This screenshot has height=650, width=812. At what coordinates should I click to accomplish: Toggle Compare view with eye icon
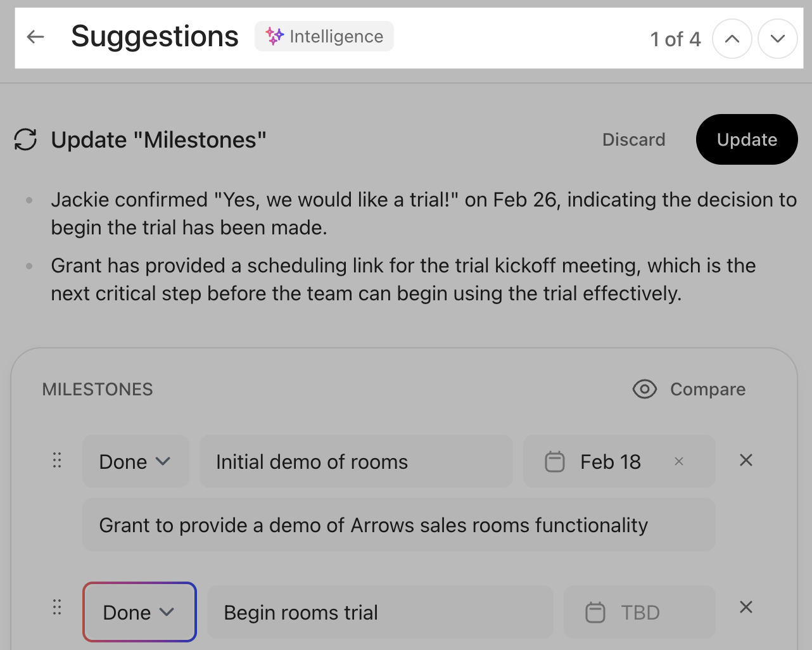coord(689,389)
